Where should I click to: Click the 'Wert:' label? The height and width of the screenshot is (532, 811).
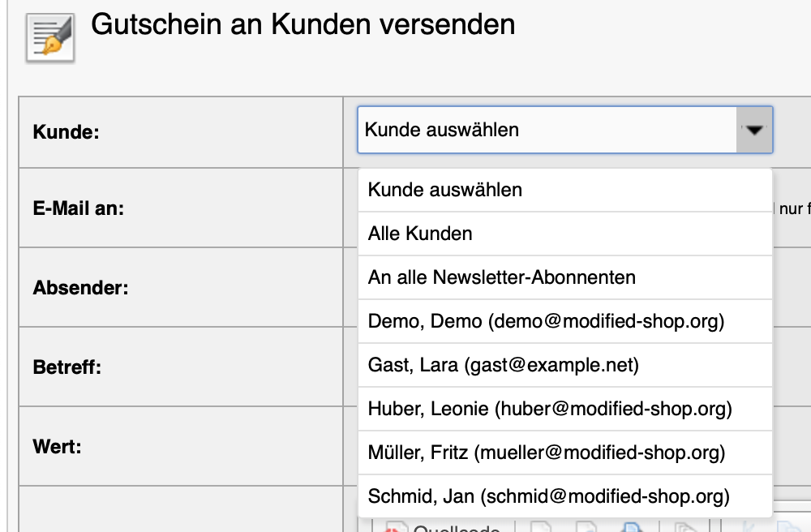pos(57,446)
